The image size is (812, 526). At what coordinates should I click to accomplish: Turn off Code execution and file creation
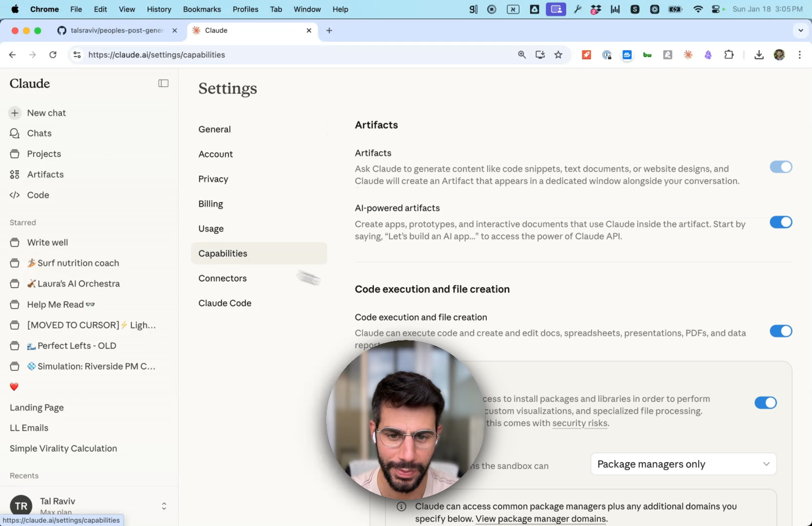coord(780,331)
